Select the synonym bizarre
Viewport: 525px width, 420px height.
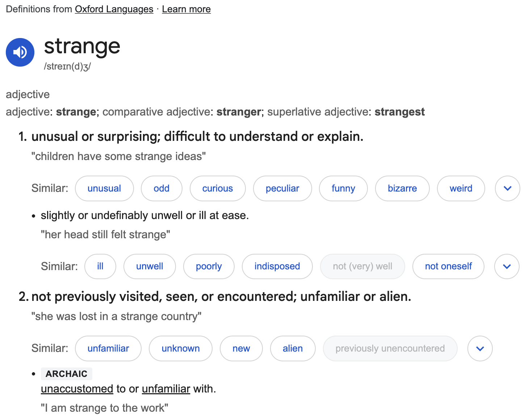(402, 188)
